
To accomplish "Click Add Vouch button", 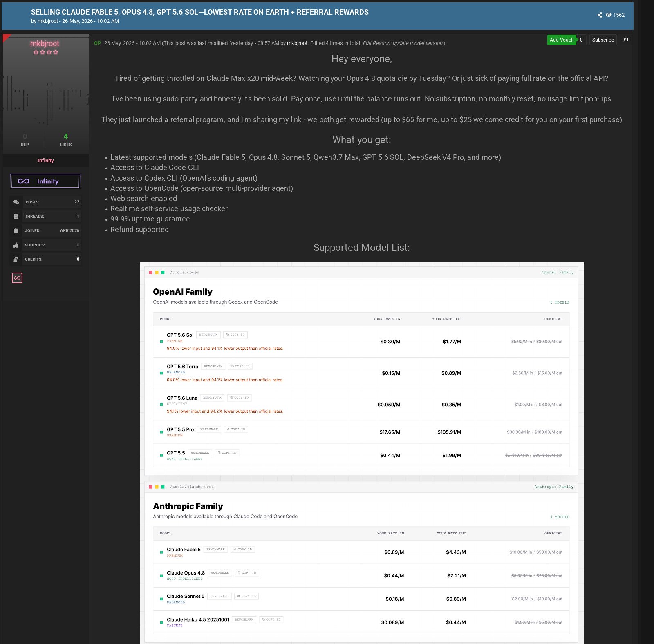I will pos(562,40).
